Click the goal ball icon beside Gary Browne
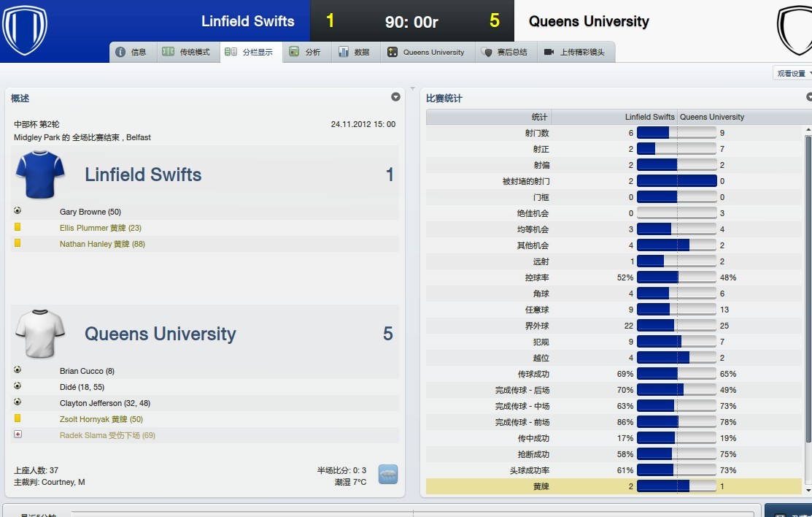 click(x=18, y=211)
